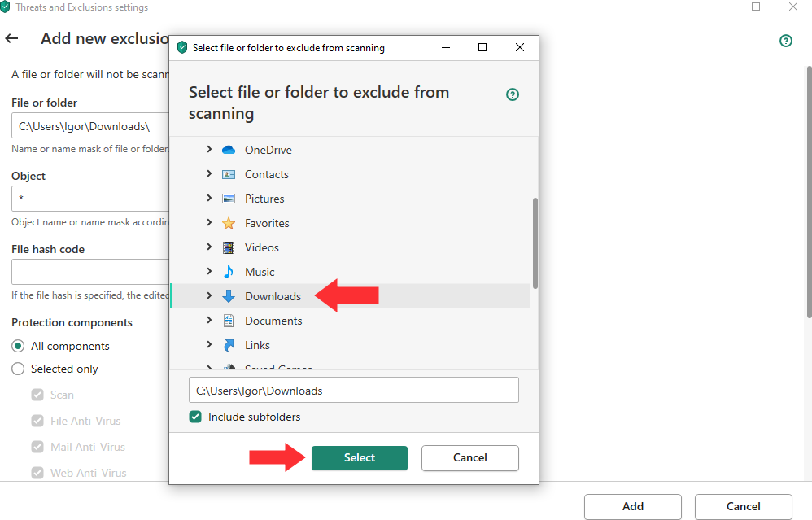Select the OneDrive folder row
812x520 pixels.
(350, 150)
